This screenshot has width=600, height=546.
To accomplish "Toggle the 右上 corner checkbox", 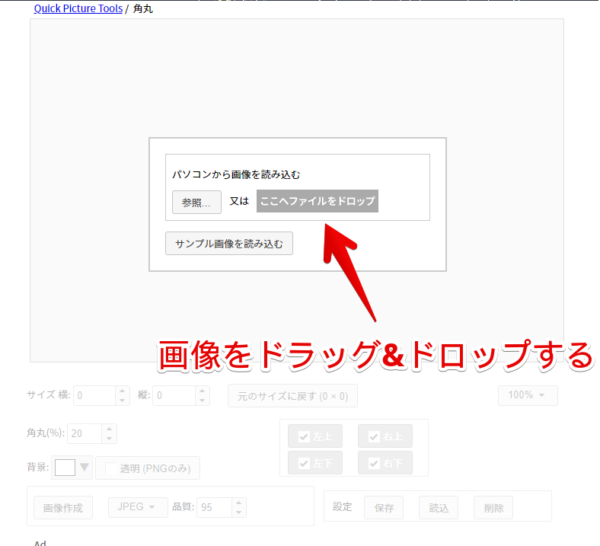I will 386,436.
